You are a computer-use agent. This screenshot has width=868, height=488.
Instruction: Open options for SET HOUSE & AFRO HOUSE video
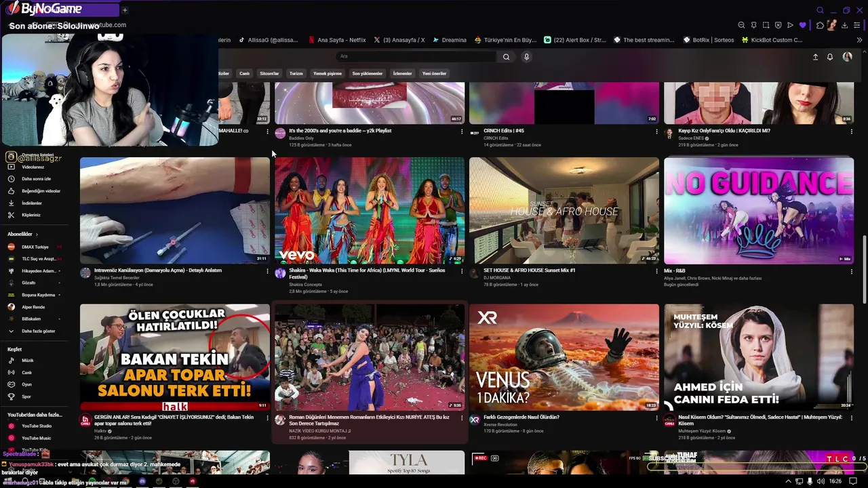point(656,271)
